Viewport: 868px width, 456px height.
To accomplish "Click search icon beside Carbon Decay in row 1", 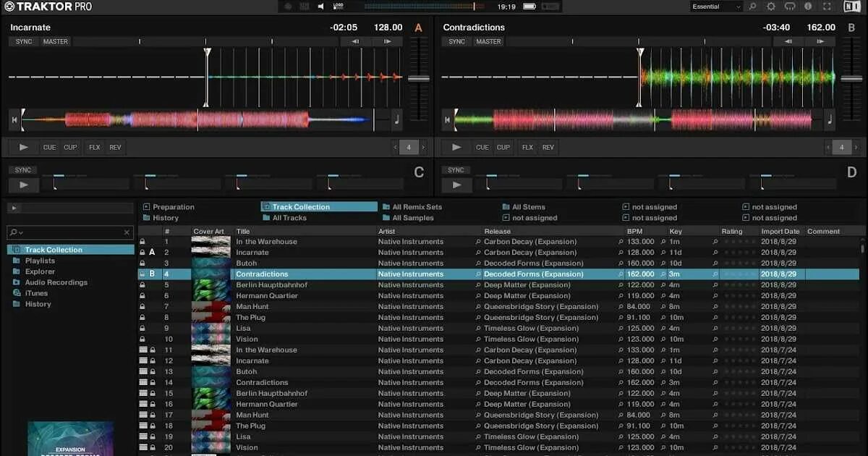I will pyautogui.click(x=478, y=242).
